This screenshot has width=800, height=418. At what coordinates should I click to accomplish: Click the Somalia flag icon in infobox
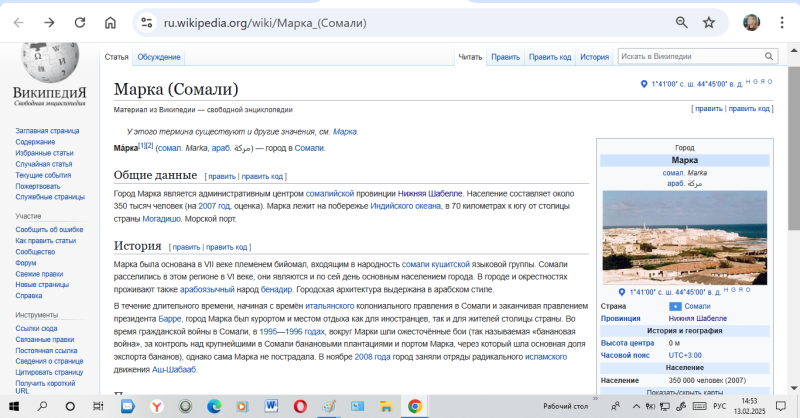tap(675, 306)
